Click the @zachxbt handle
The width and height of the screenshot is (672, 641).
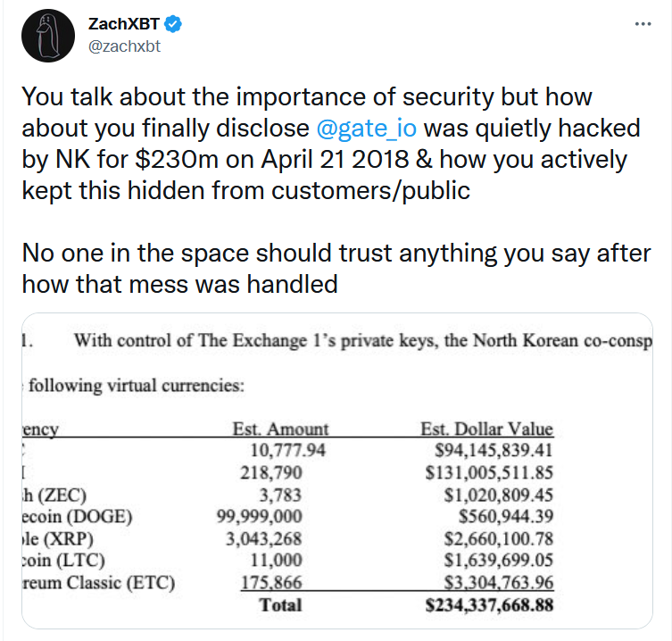(124, 46)
